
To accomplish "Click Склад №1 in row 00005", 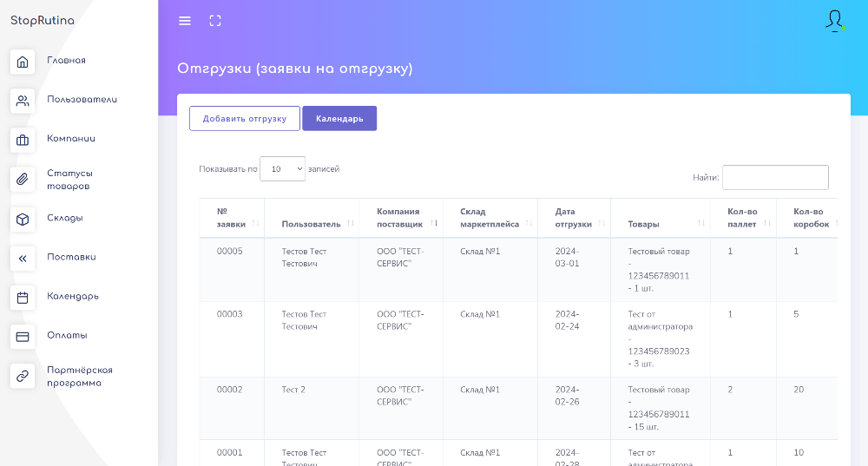I will (480, 252).
